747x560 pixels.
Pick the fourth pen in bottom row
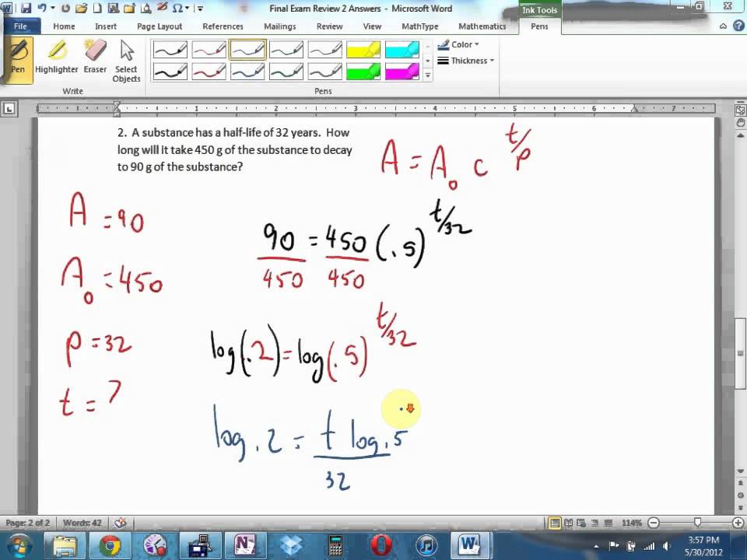(x=286, y=72)
